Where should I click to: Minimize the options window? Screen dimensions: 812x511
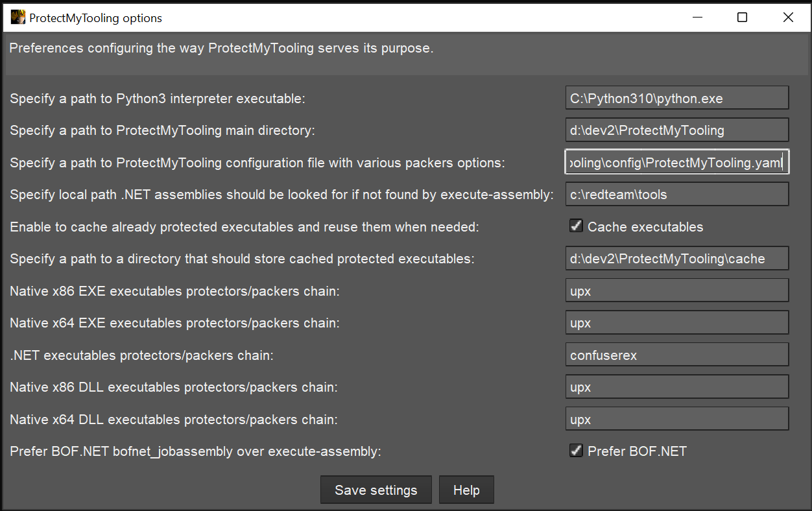click(697, 18)
